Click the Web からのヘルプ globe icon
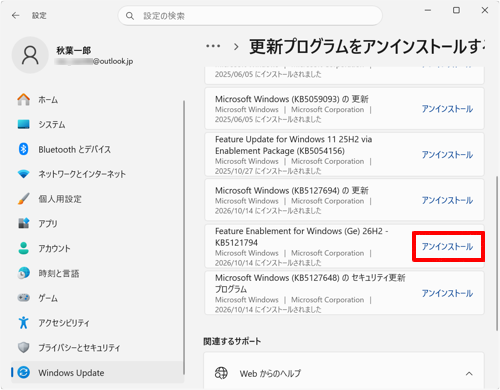The height and width of the screenshot is (390, 500). [221, 373]
